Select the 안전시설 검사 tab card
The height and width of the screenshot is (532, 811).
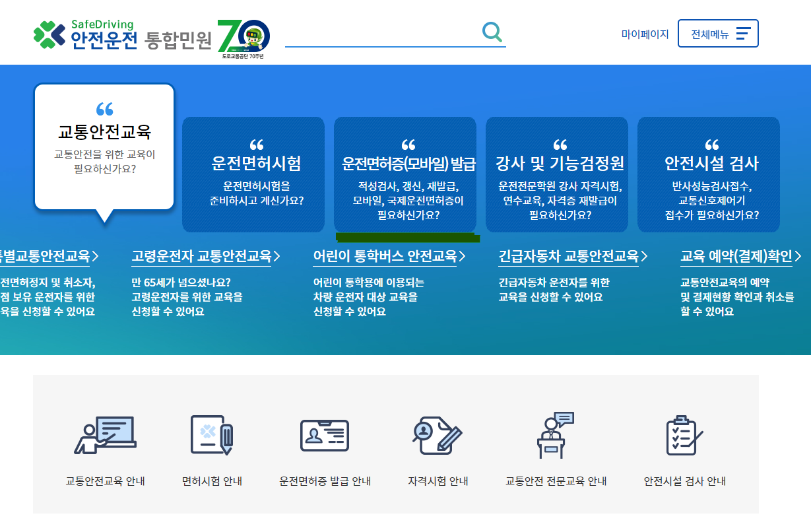tap(709, 174)
